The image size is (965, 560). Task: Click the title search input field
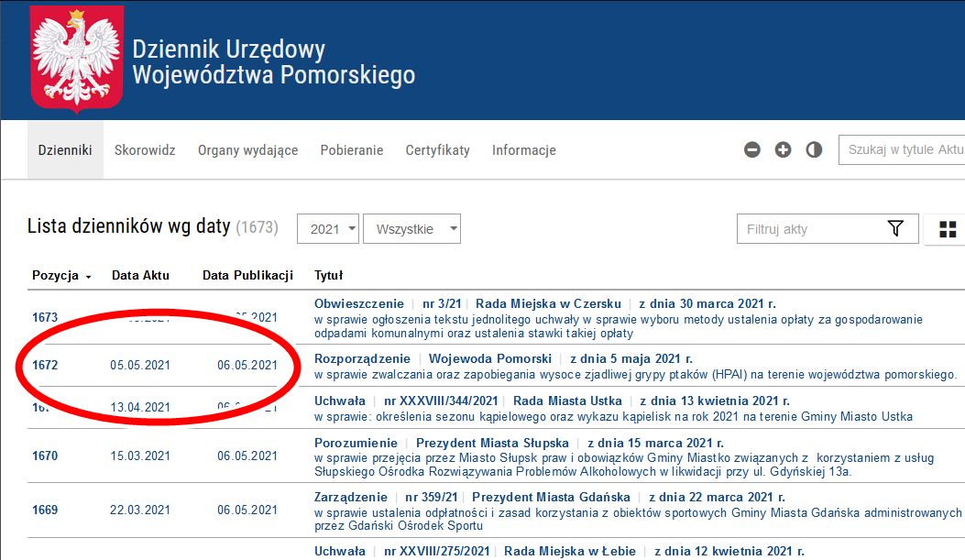(903, 149)
